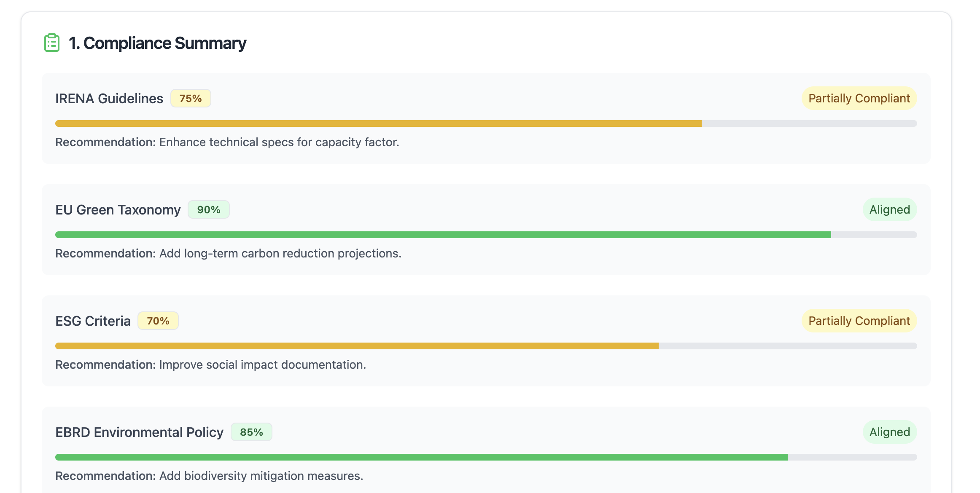Click the IRENA Guidelines progress bar
The image size is (980, 493).
point(486,123)
